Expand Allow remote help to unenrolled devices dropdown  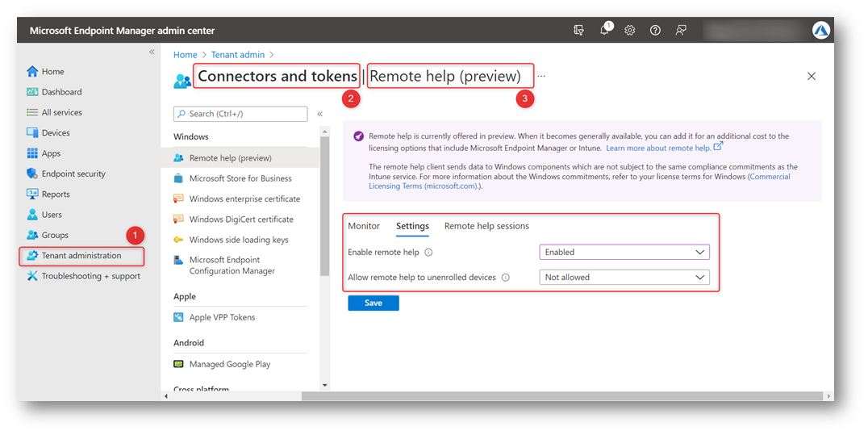[624, 277]
